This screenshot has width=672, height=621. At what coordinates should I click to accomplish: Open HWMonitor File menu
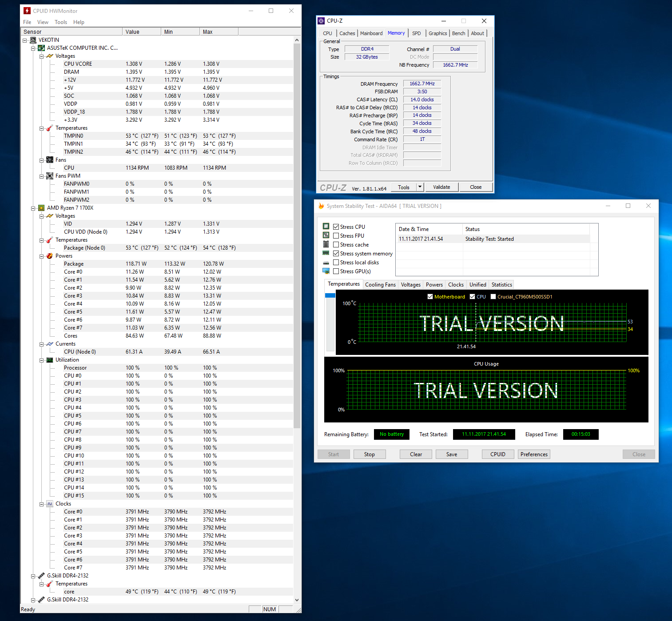(x=27, y=22)
